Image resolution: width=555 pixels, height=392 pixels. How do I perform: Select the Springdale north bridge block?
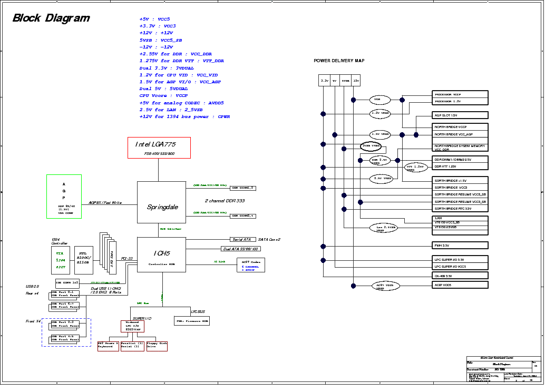161,202
